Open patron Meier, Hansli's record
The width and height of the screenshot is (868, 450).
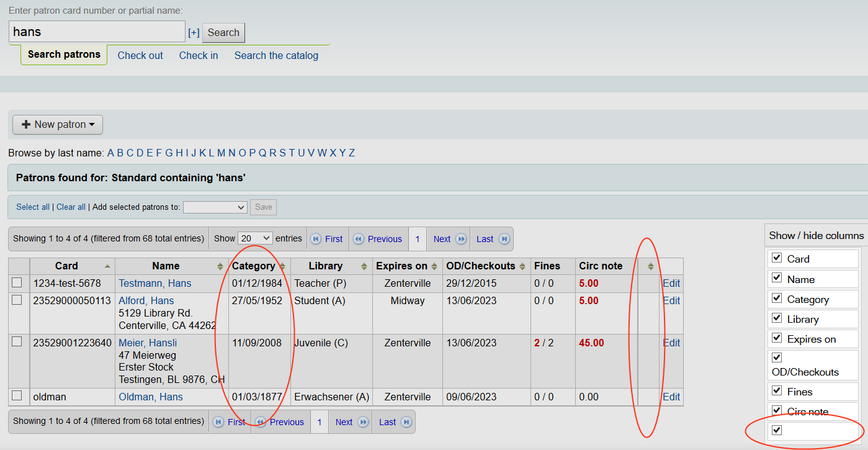(148, 343)
